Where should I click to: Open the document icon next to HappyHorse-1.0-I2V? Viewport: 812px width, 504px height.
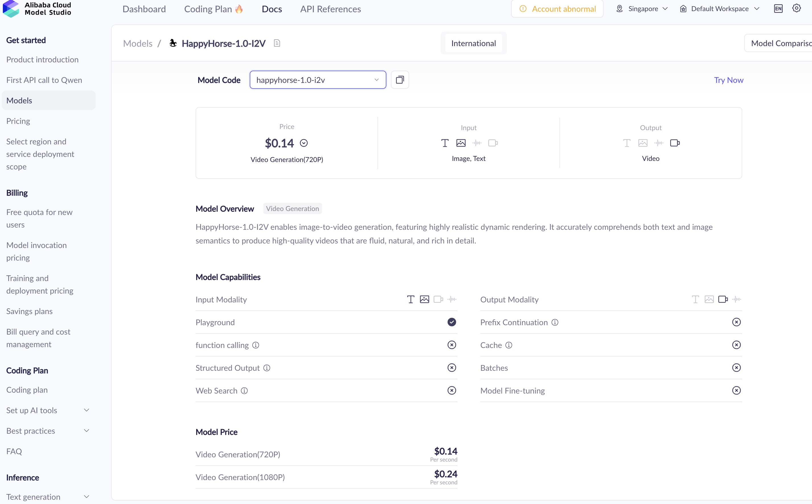[277, 43]
